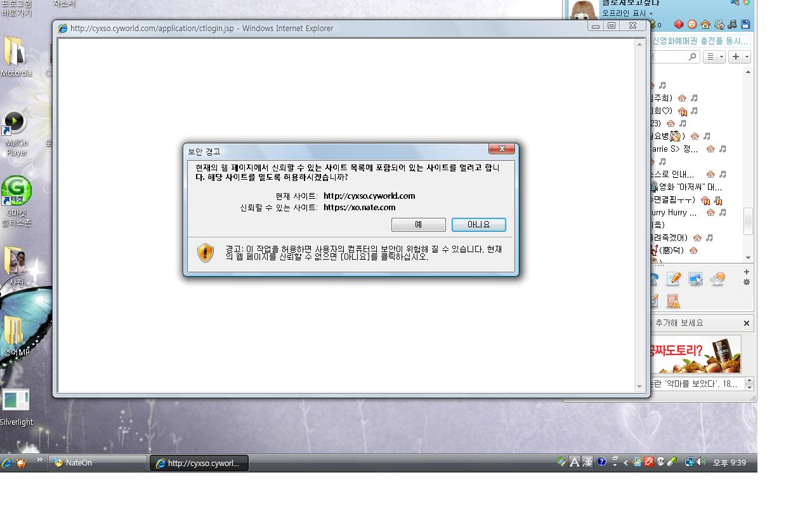Click the 공짜도토리 advertisement banner
This screenshot has width=812, height=508.
coord(696,354)
